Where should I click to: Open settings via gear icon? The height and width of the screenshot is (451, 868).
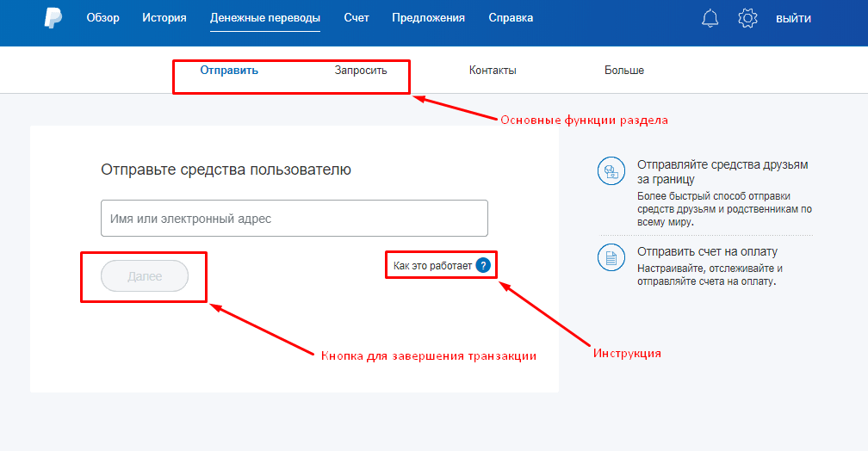click(x=747, y=18)
